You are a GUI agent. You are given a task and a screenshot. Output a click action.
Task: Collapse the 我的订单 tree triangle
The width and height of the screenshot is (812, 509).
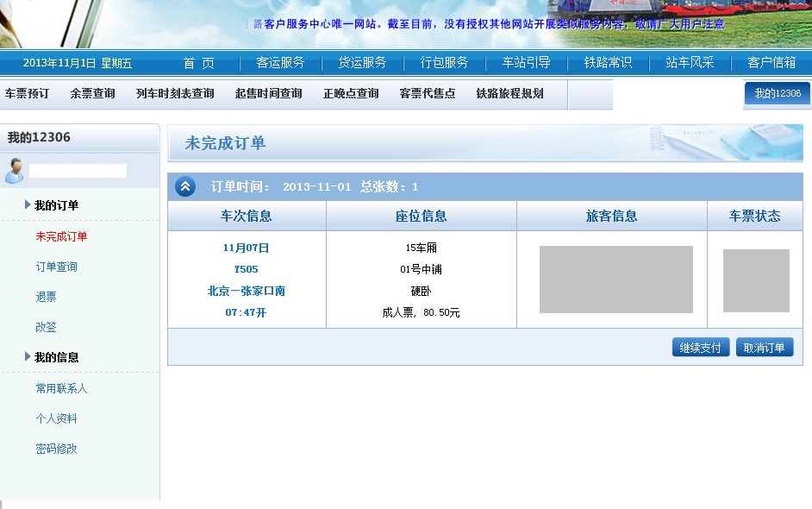pyautogui.click(x=28, y=204)
